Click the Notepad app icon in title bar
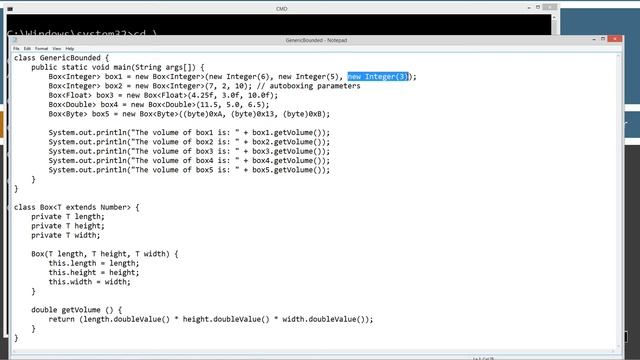The height and width of the screenshot is (360, 640). [15, 40]
